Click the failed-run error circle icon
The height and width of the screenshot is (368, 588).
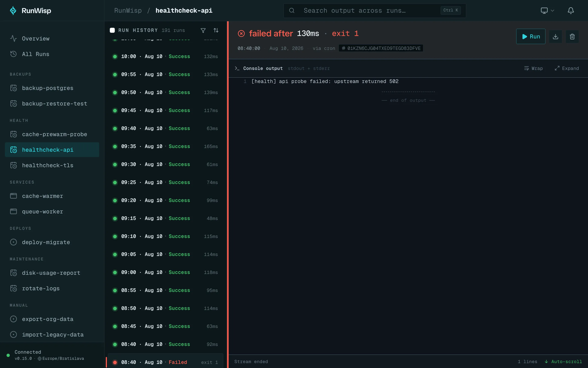pyautogui.click(x=241, y=34)
